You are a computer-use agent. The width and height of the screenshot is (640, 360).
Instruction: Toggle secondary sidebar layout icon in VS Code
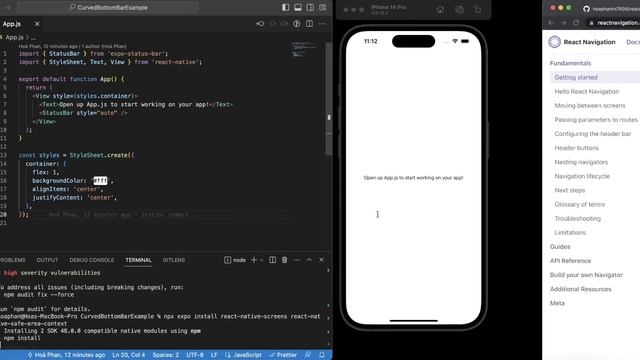point(310,7)
